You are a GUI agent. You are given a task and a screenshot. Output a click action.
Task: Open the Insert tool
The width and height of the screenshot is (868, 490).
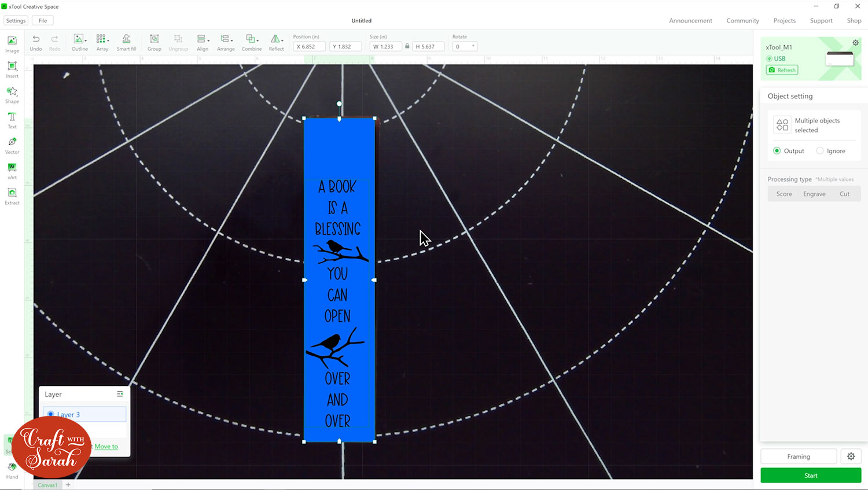click(12, 69)
